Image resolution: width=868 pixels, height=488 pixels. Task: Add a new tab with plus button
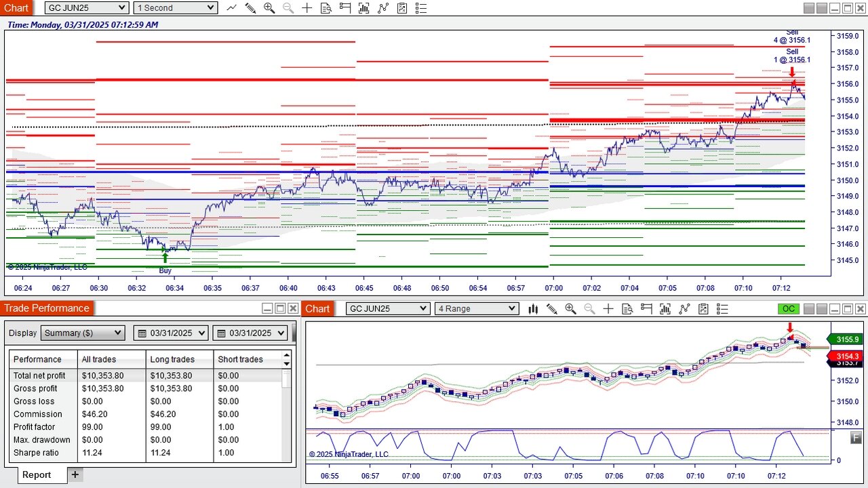(75, 474)
